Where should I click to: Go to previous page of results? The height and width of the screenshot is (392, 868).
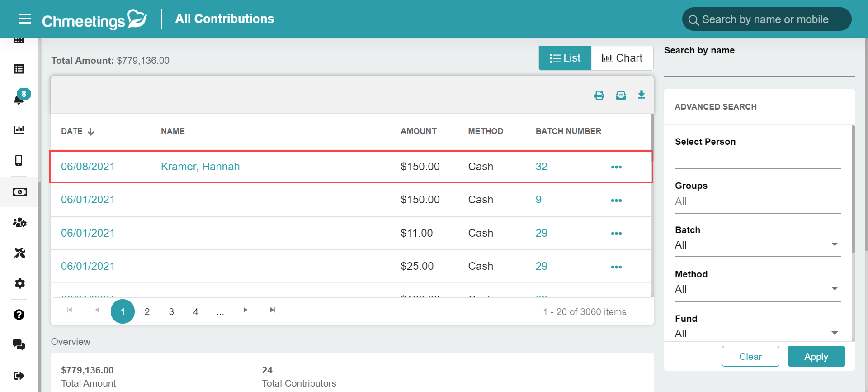[x=97, y=310]
